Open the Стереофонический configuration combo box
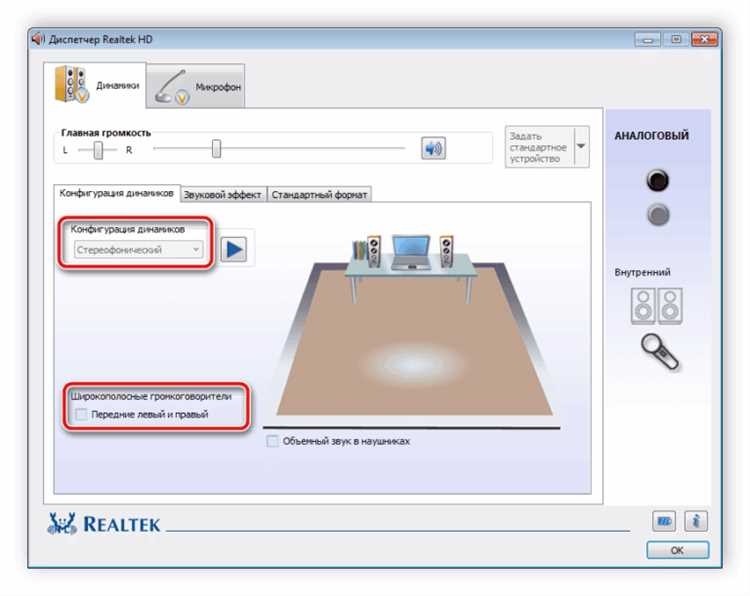Viewport: 750px width, 596px height. click(138, 250)
